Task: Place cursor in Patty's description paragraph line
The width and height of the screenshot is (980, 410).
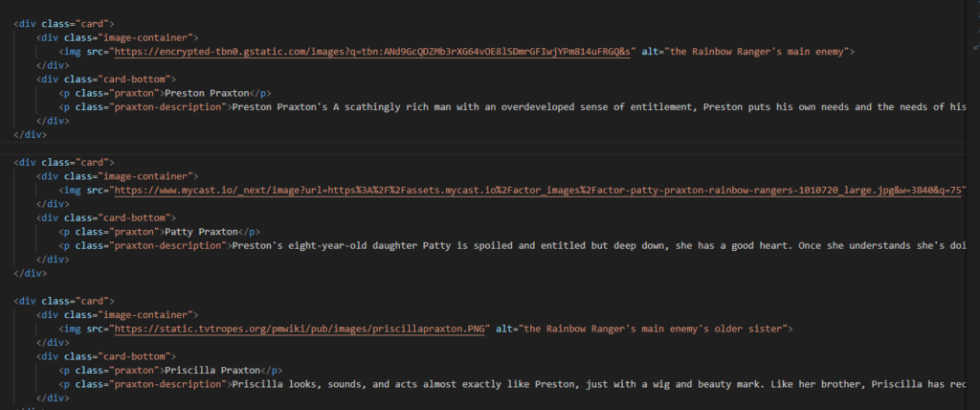Action: pyautogui.click(x=574, y=245)
